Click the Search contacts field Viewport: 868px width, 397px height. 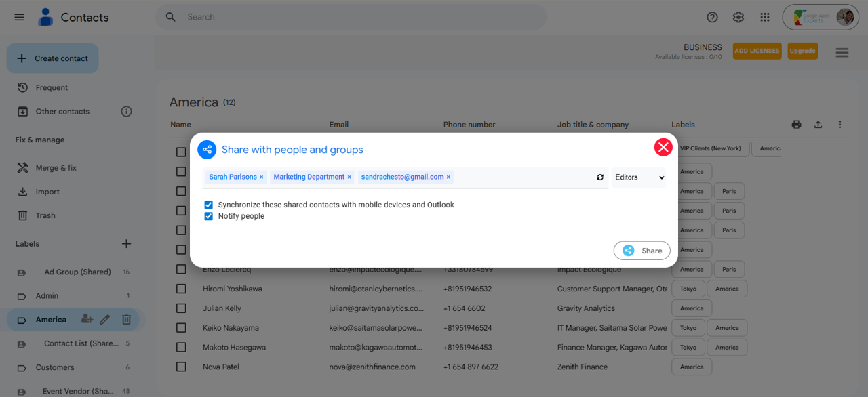click(x=353, y=18)
